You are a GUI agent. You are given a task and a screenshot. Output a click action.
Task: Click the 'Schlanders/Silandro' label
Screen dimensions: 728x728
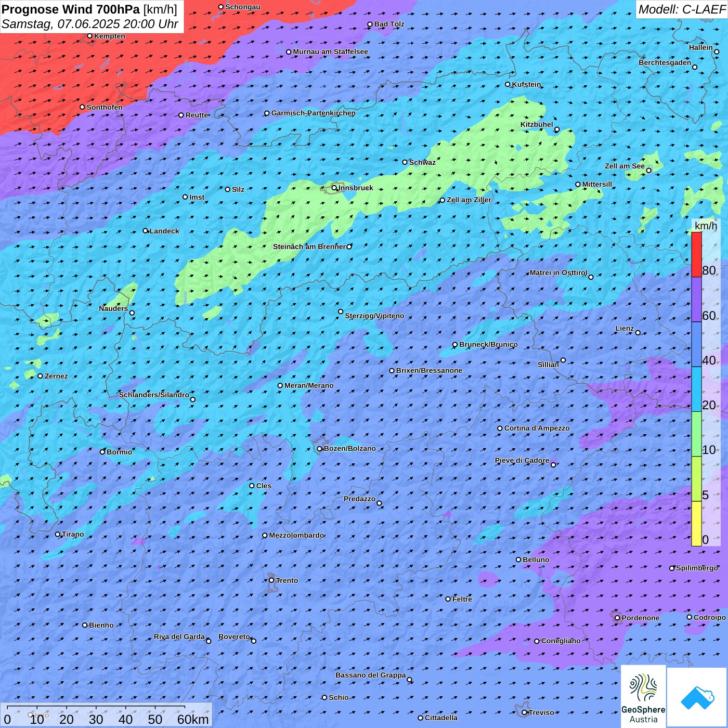154,395
